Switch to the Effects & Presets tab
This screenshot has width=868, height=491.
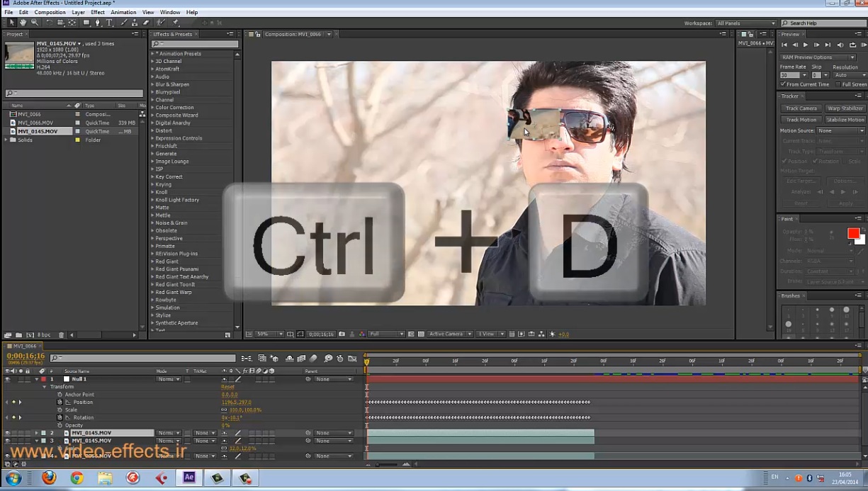172,34
